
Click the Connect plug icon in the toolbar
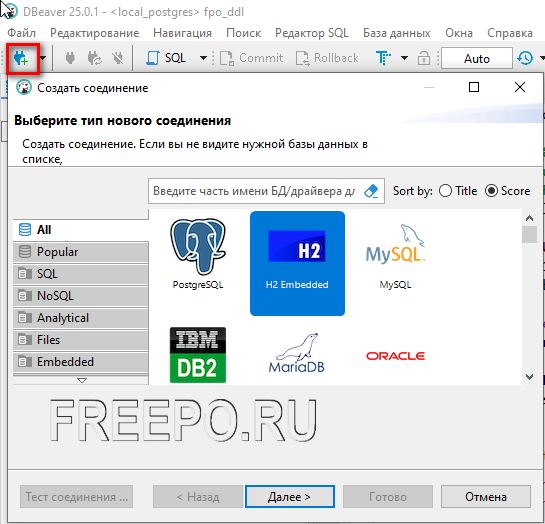[x=70, y=58]
